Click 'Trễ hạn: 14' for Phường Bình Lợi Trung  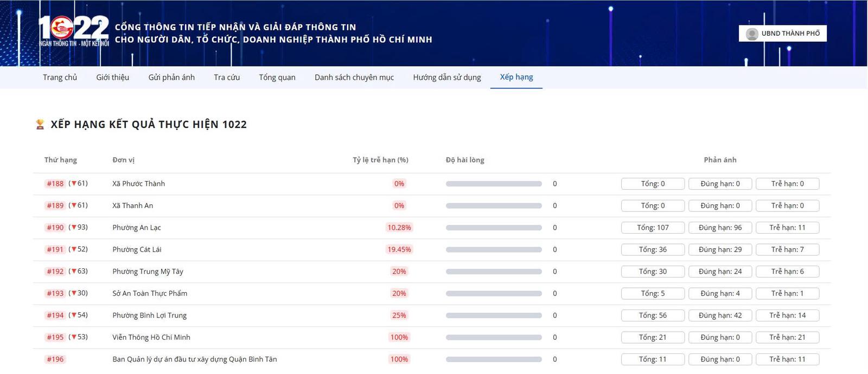[787, 315]
